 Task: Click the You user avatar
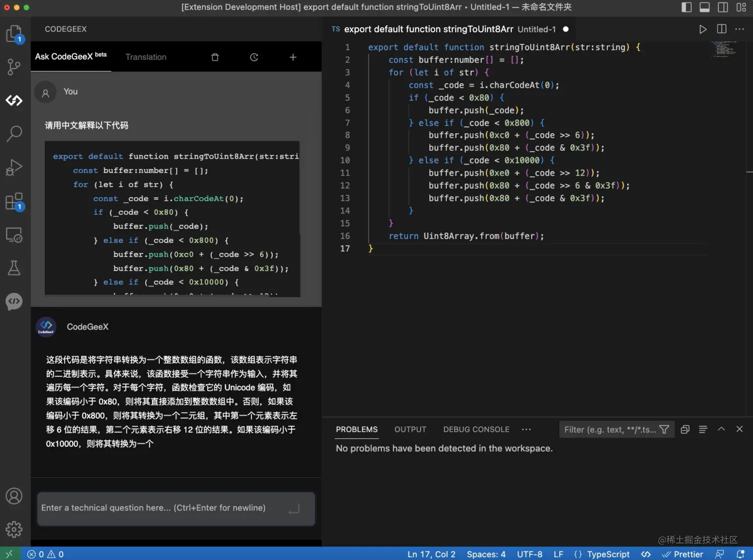pos(45,93)
